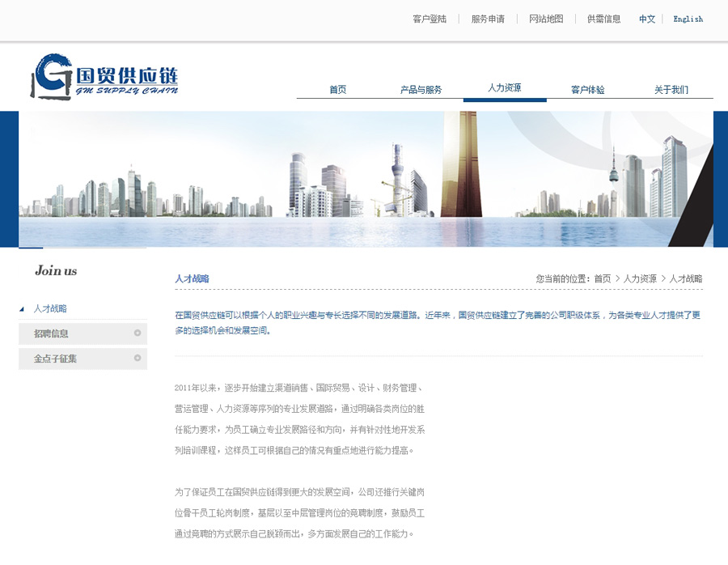
Task: Click breadcrumb 人才战略 text
Action: point(686,278)
